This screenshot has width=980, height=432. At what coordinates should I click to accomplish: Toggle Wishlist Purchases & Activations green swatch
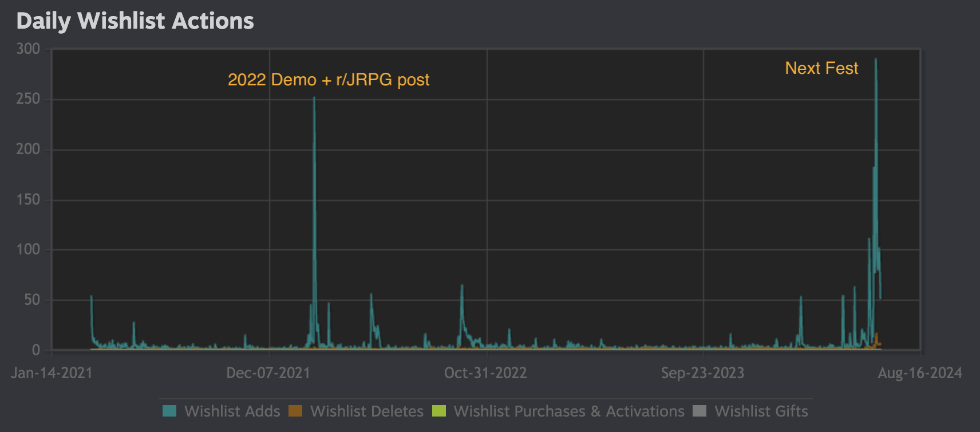click(439, 411)
